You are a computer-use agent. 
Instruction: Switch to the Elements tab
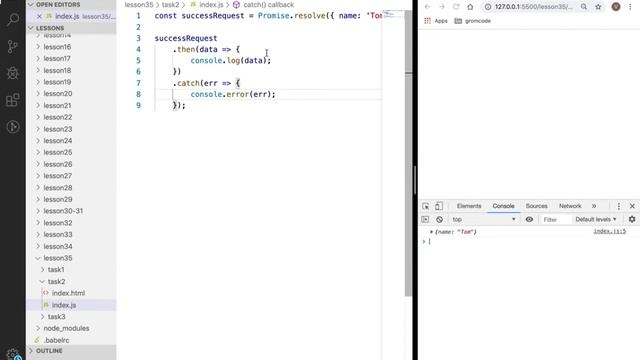coord(469,206)
